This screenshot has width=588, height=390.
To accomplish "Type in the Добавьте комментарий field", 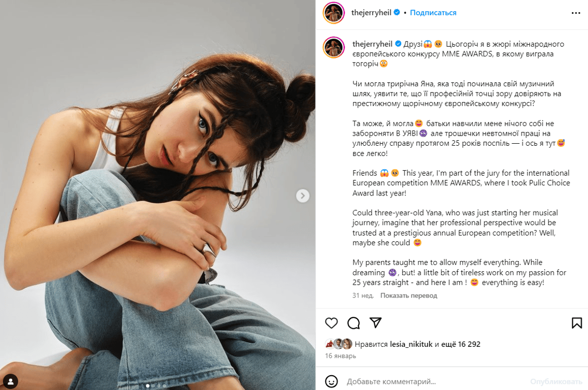I will pos(431,381).
